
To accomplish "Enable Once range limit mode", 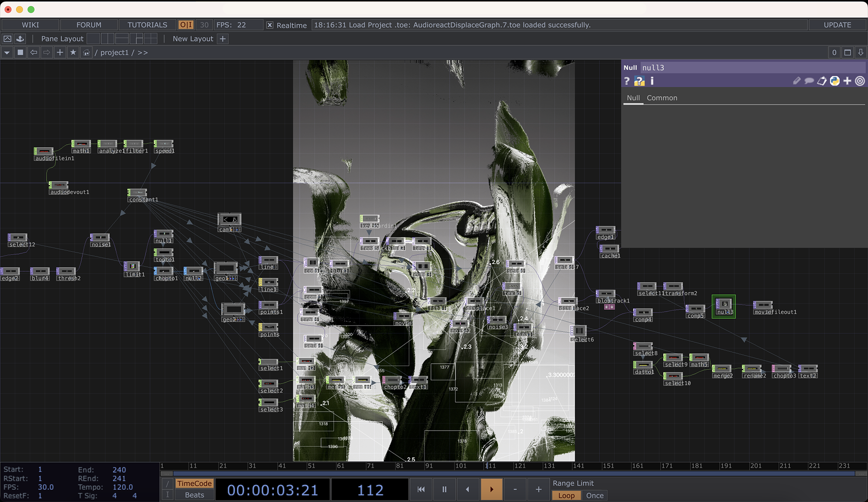I will [x=594, y=495].
